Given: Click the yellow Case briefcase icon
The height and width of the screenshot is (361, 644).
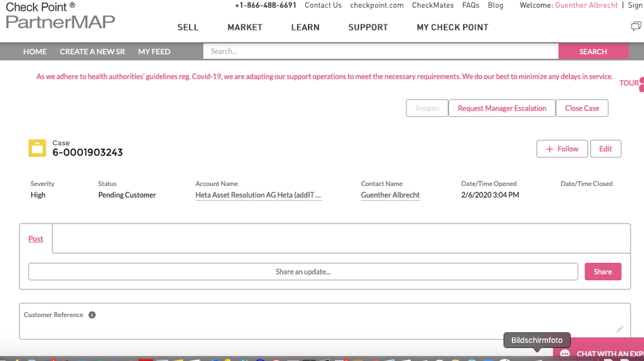Looking at the screenshot, I should [x=37, y=149].
